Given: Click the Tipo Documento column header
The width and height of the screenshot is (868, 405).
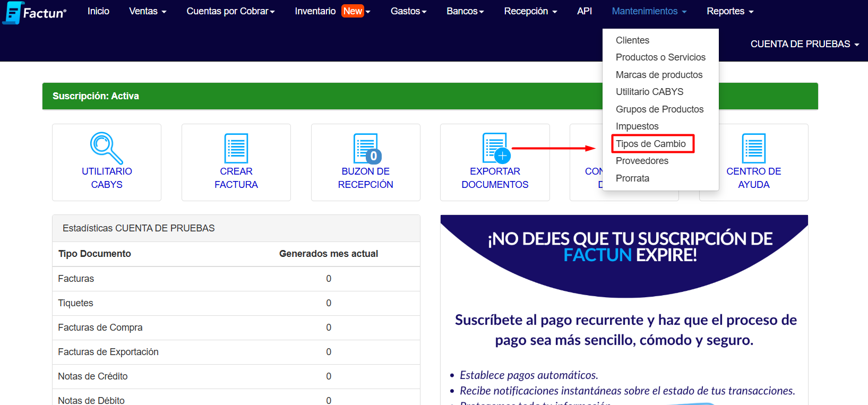Looking at the screenshot, I should pyautogui.click(x=94, y=254).
